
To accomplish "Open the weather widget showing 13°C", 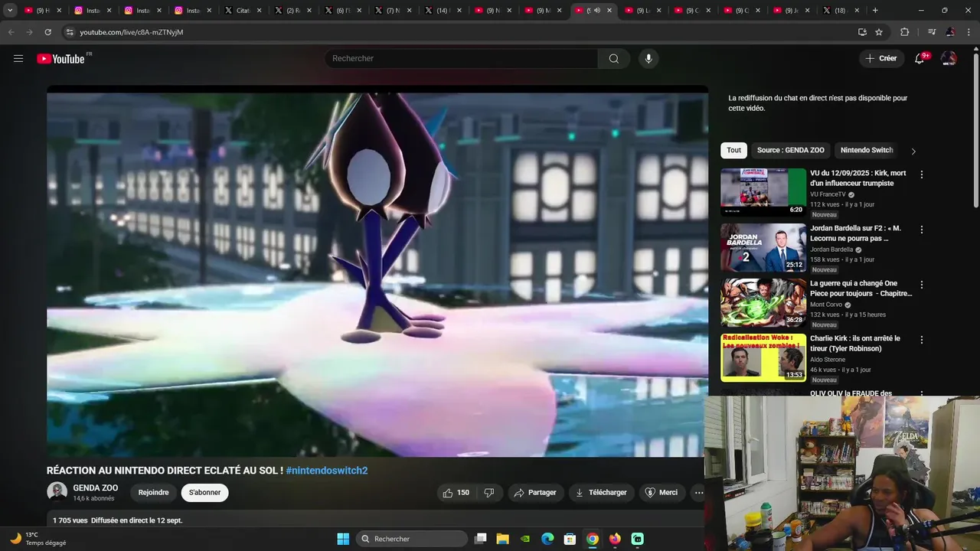I will [38, 539].
